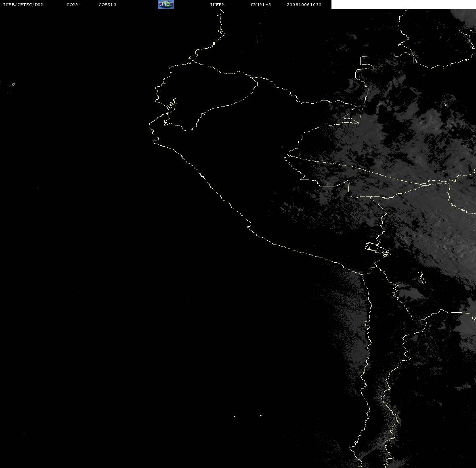Select the CANAL-5 header text
This screenshot has height=468, width=476.
point(260,4)
